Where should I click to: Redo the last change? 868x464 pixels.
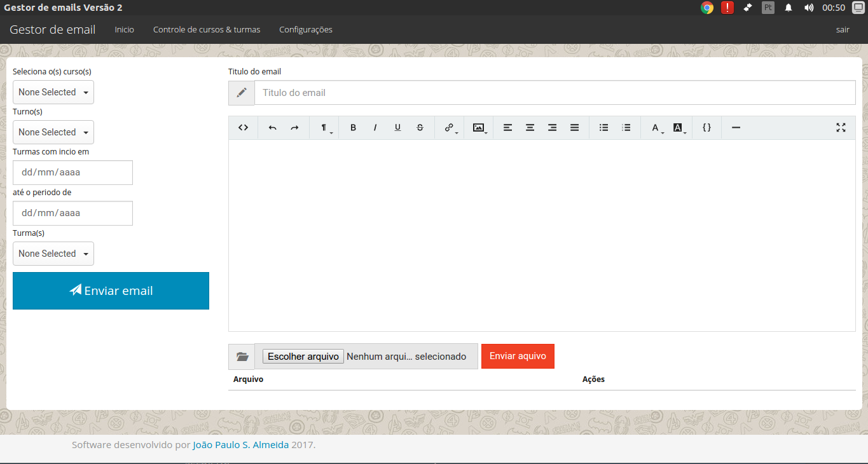coord(294,128)
